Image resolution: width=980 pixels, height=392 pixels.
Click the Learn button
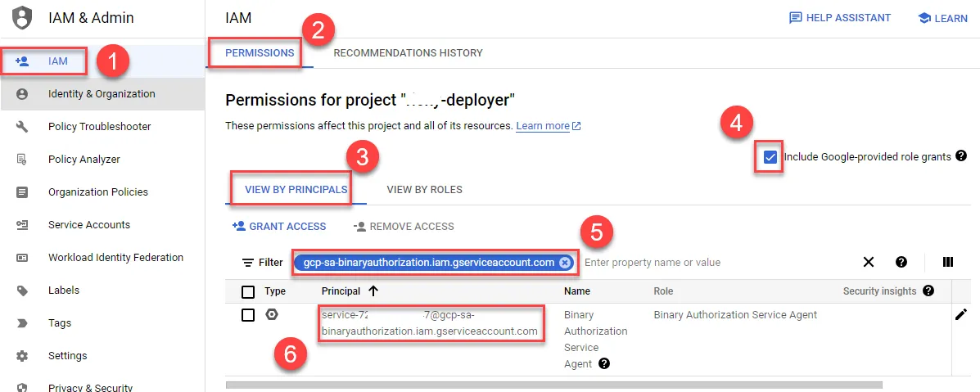point(942,18)
